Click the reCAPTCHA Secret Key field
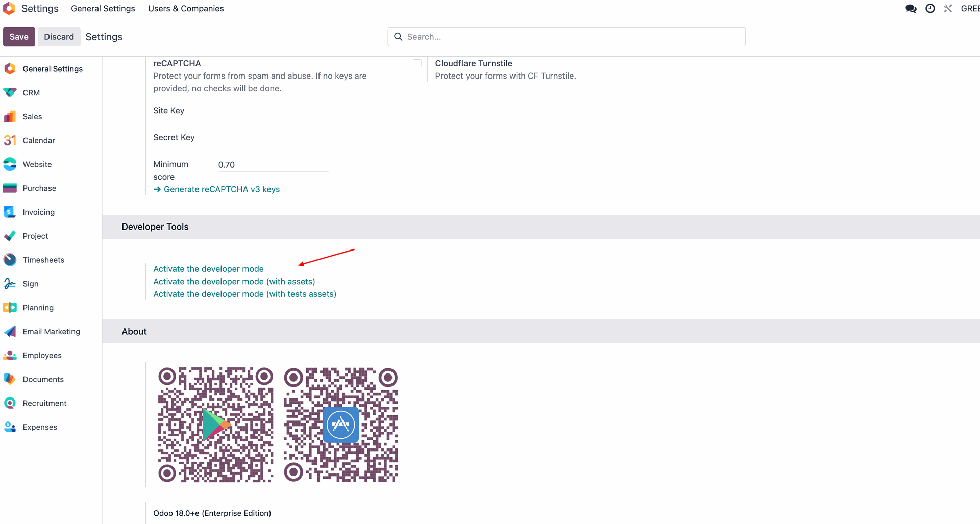 tap(273, 138)
